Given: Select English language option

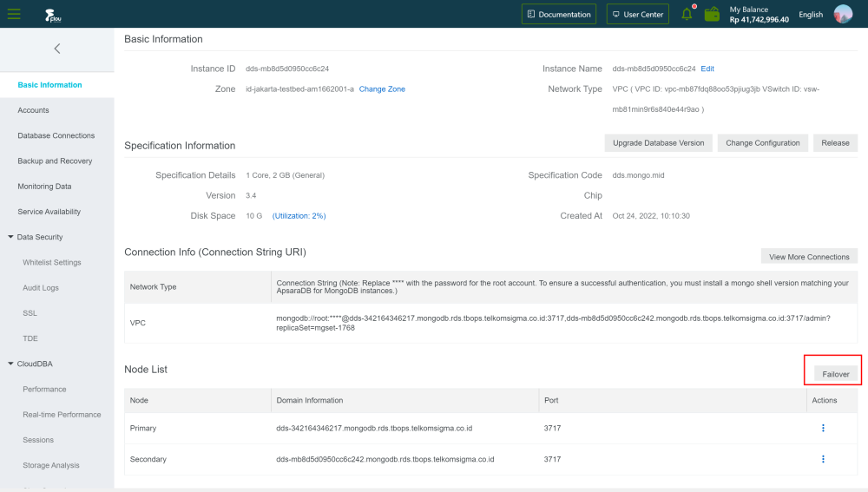Looking at the screenshot, I should (x=811, y=15).
